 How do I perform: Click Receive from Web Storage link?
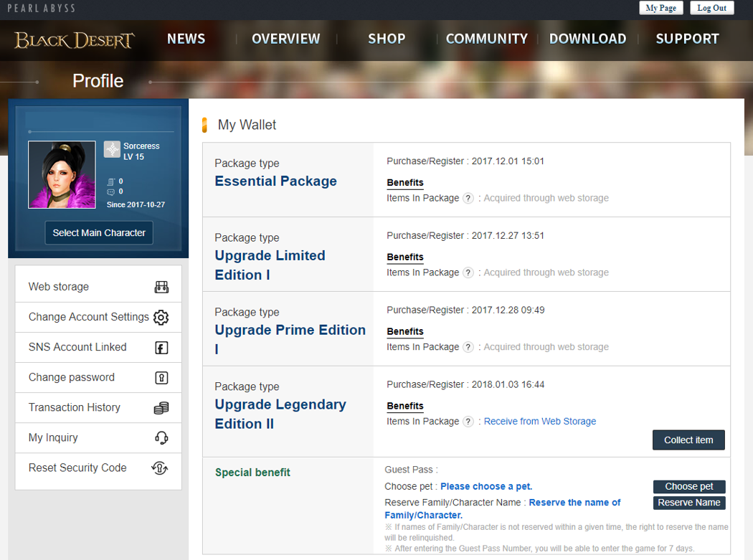click(540, 421)
